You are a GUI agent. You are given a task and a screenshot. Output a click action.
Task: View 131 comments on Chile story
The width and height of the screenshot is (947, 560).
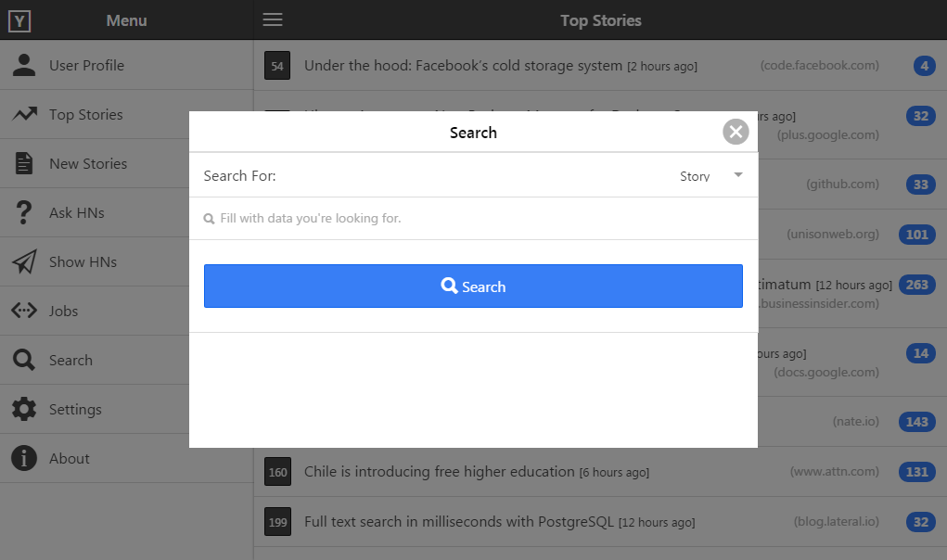coord(916,472)
